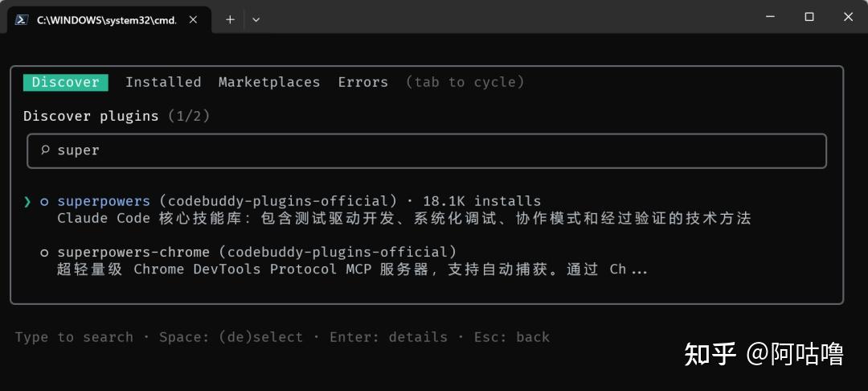Click the plugin search input field

click(x=434, y=150)
